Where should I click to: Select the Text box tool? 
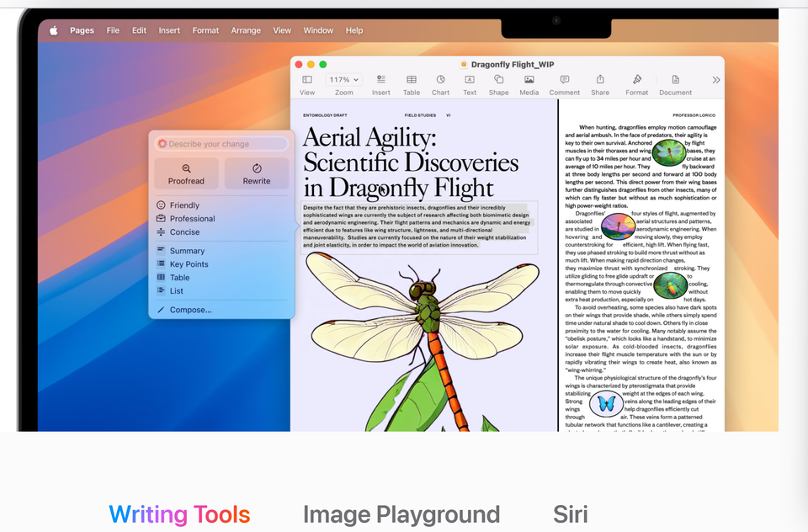[470, 80]
